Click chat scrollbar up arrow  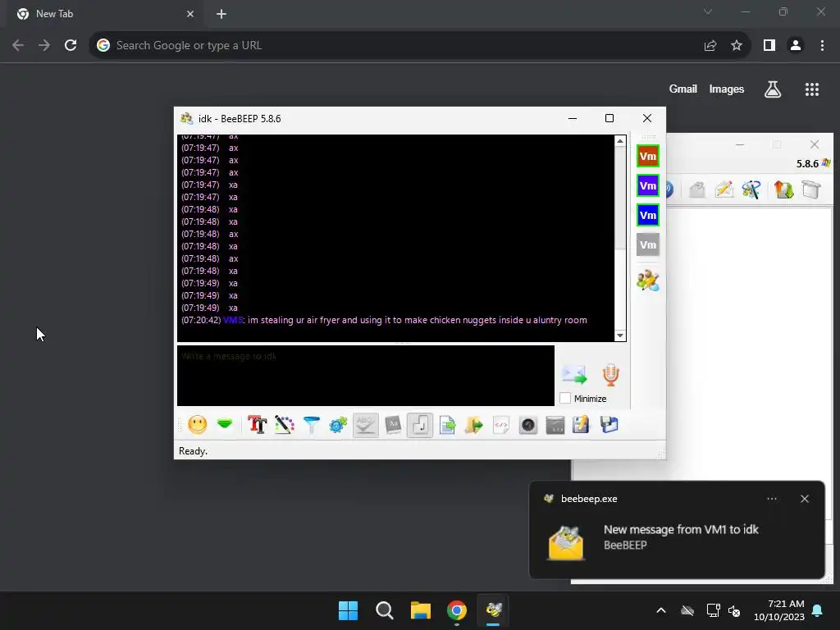pyautogui.click(x=620, y=141)
